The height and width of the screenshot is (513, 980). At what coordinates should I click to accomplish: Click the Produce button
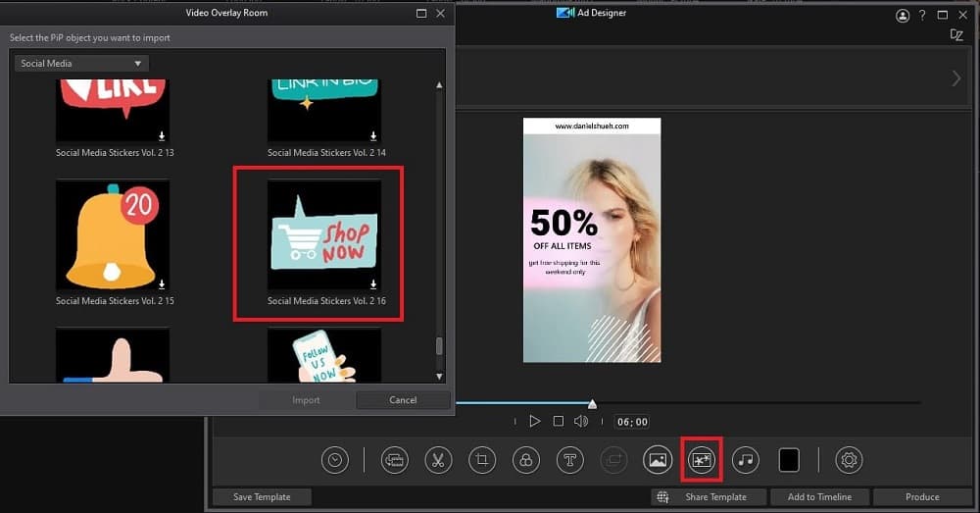pyautogui.click(x=921, y=497)
